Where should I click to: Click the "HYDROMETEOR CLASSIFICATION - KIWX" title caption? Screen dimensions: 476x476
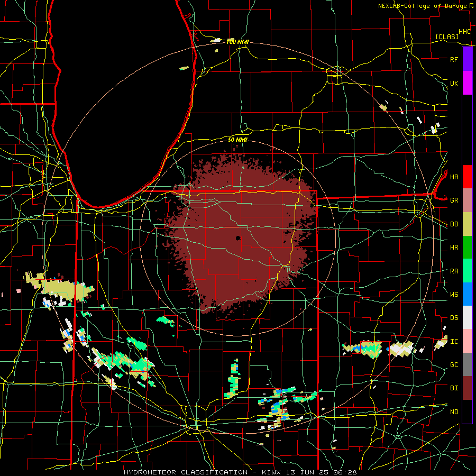[202, 472]
